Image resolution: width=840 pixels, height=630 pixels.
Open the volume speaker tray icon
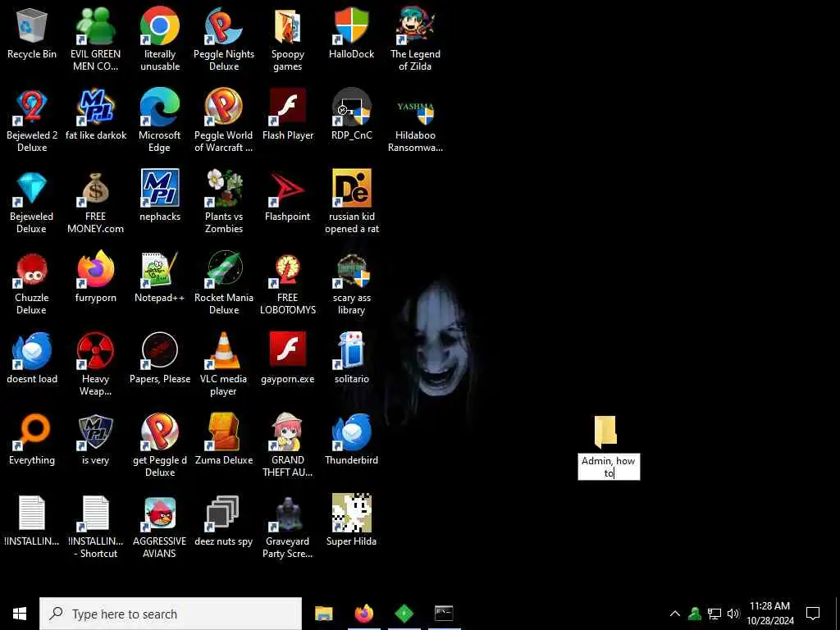pos(733,614)
